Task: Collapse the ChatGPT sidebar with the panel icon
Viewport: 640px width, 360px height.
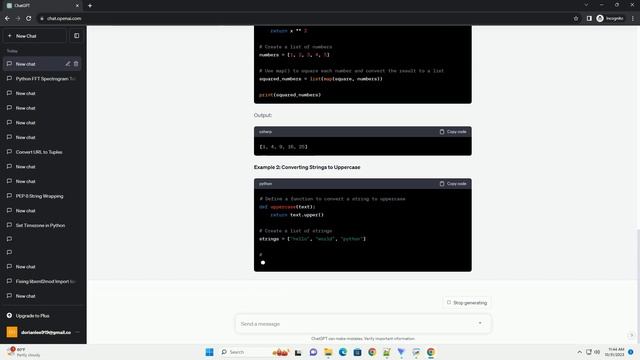Action: (x=76, y=36)
